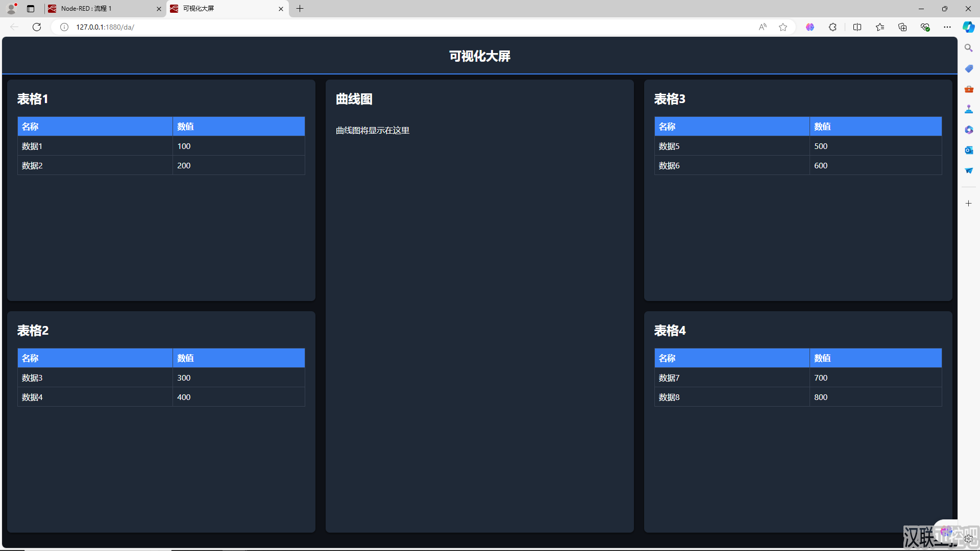Select the 数据4 cell

pos(95,397)
